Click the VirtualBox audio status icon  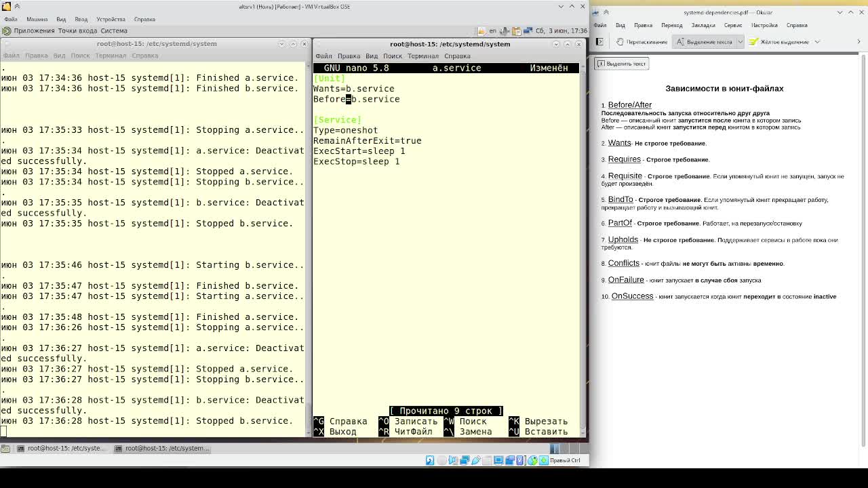click(x=453, y=460)
